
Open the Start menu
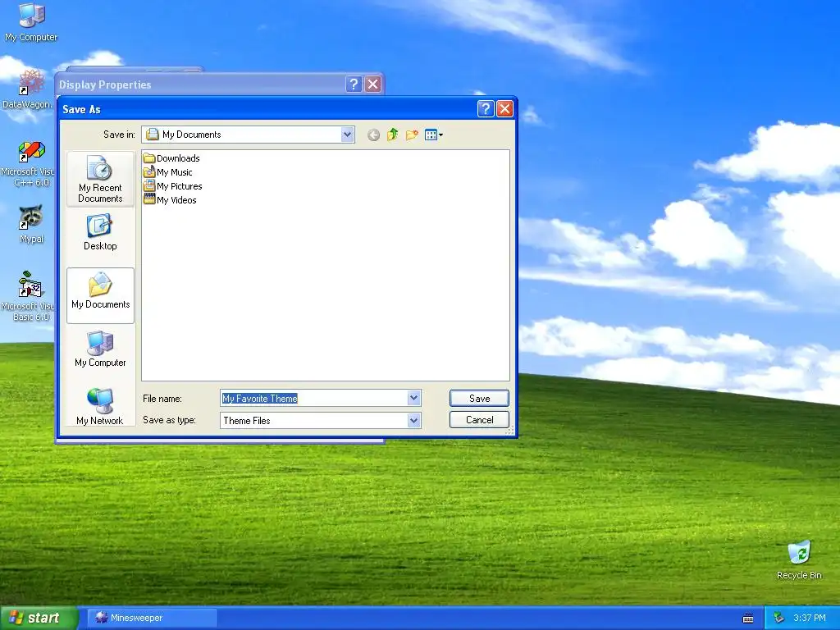click(x=38, y=618)
